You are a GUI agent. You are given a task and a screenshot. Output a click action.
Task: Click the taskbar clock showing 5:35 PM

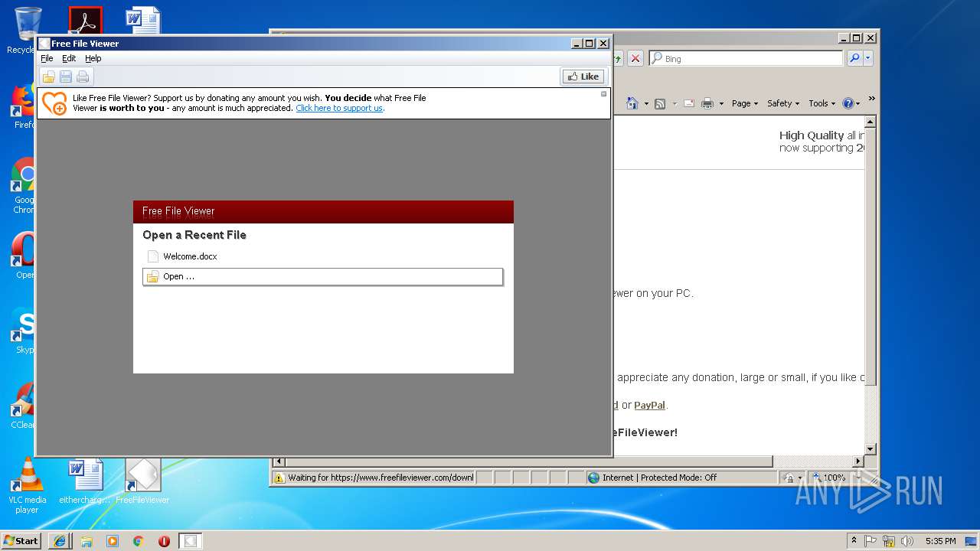click(x=940, y=541)
